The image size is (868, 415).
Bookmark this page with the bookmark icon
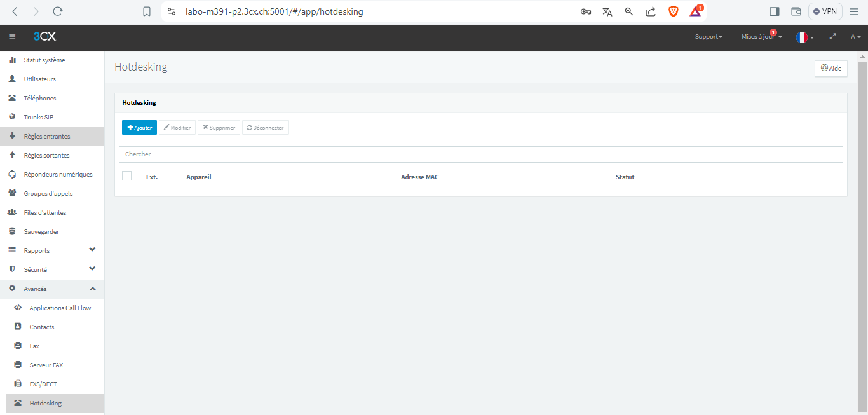tap(147, 11)
